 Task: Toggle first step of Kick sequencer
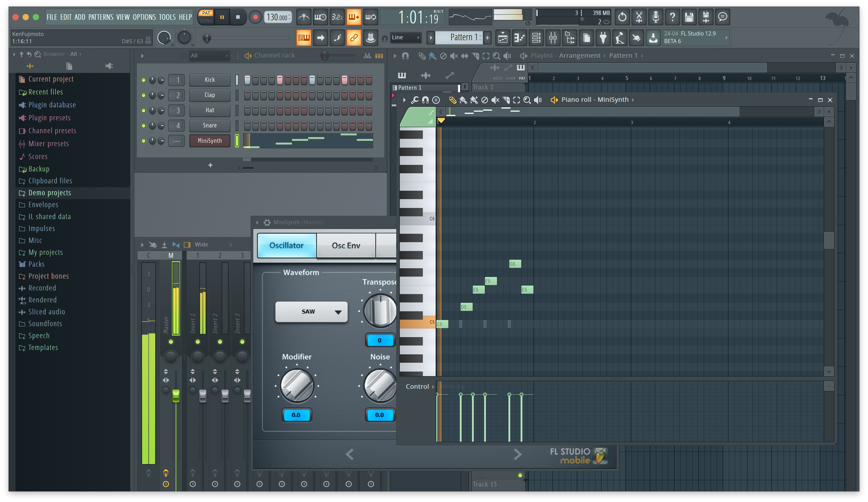tap(247, 80)
